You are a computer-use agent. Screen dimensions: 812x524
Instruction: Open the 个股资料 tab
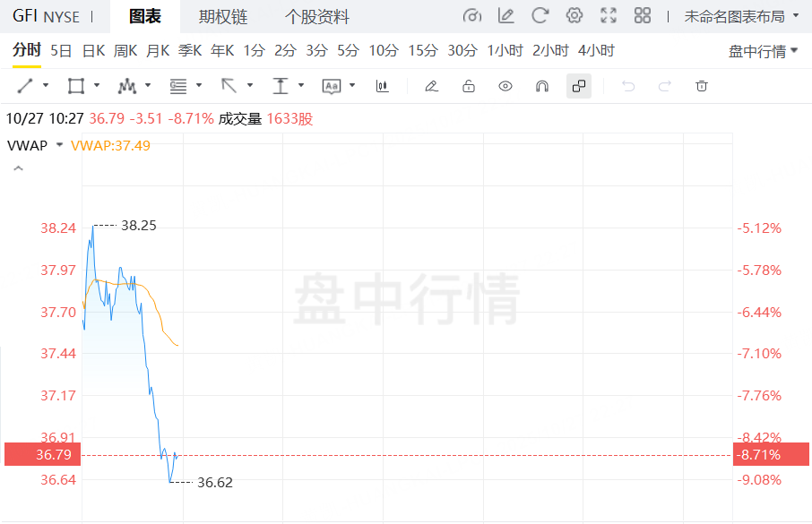tap(317, 17)
